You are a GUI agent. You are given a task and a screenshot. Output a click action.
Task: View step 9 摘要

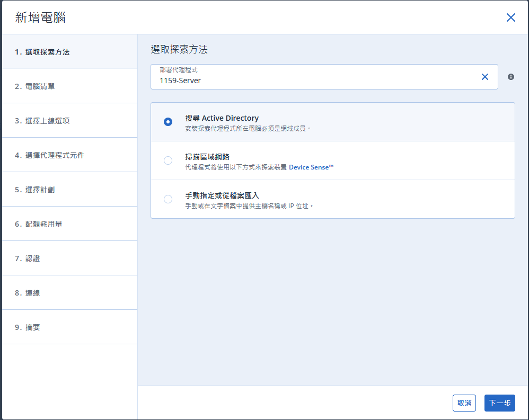(70, 327)
